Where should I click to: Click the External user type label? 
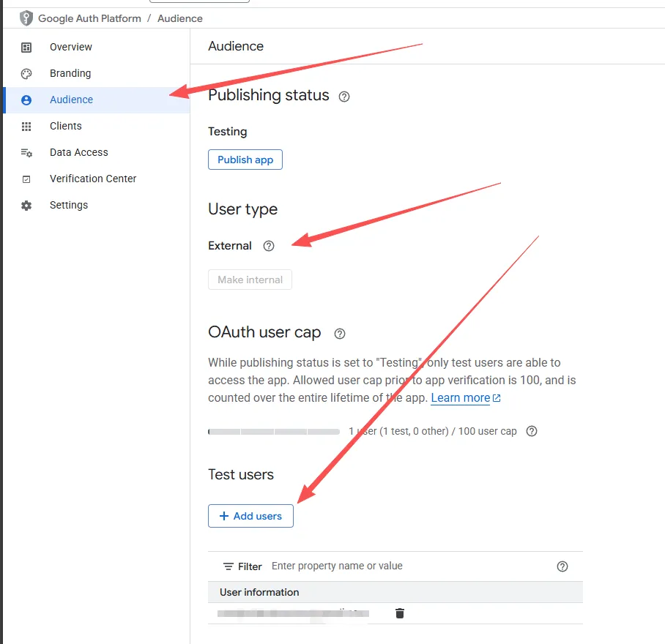point(229,246)
